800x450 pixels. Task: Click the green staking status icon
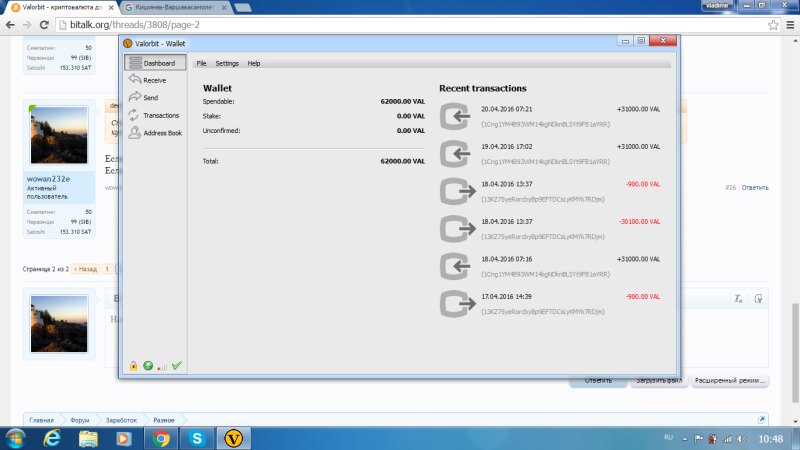(147, 366)
